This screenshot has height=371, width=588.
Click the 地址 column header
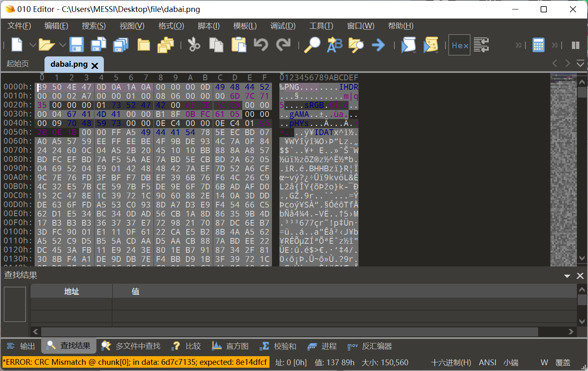(71, 291)
